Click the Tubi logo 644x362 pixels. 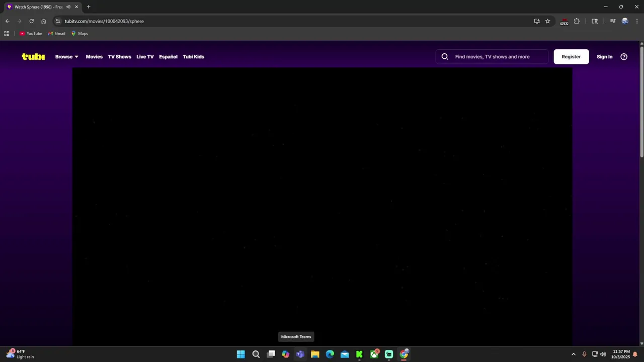[x=33, y=57]
